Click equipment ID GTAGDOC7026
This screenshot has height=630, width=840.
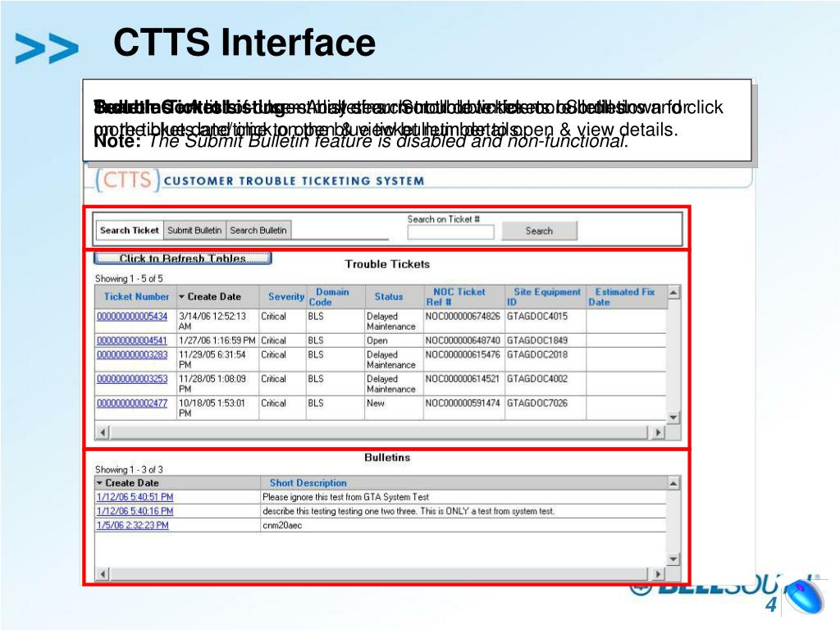[x=537, y=403]
